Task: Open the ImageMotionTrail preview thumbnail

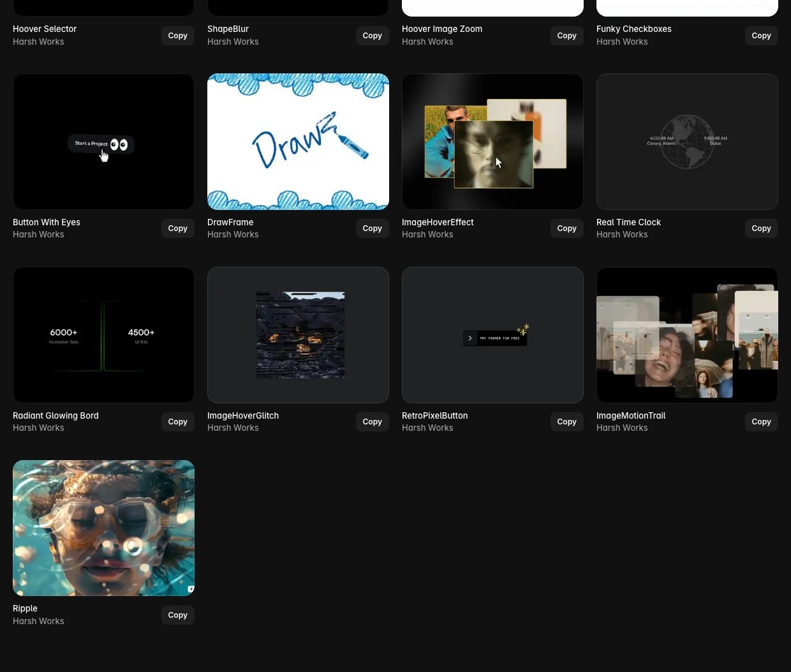Action: (687, 335)
